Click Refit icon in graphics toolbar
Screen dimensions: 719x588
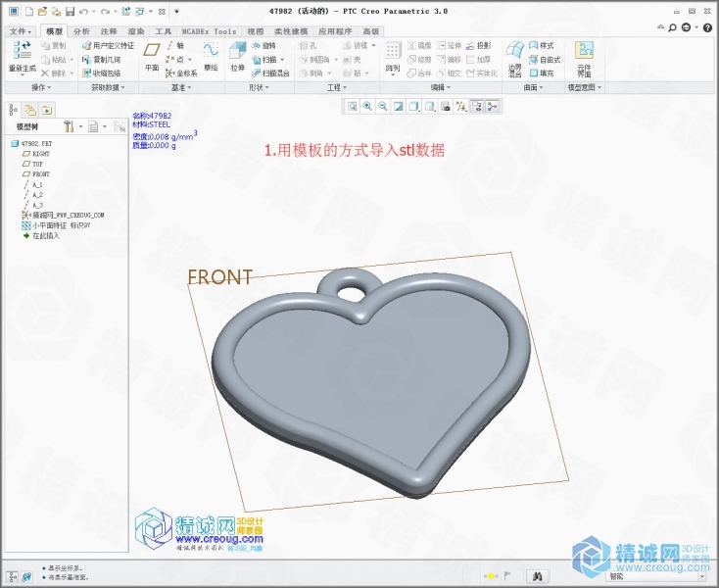coord(353,107)
